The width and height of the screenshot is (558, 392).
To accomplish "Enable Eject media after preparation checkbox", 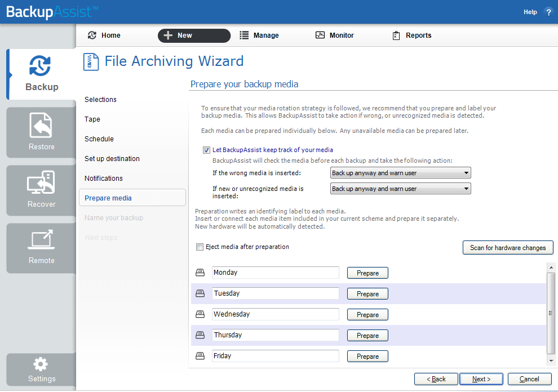I will tap(200, 247).
